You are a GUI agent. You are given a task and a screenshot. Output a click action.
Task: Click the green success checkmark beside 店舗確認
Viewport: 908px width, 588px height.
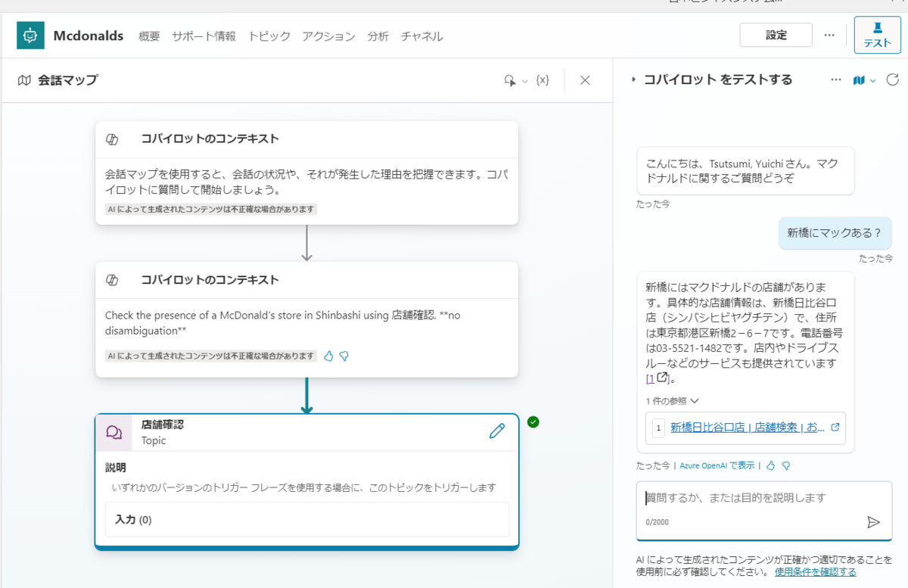tap(533, 422)
